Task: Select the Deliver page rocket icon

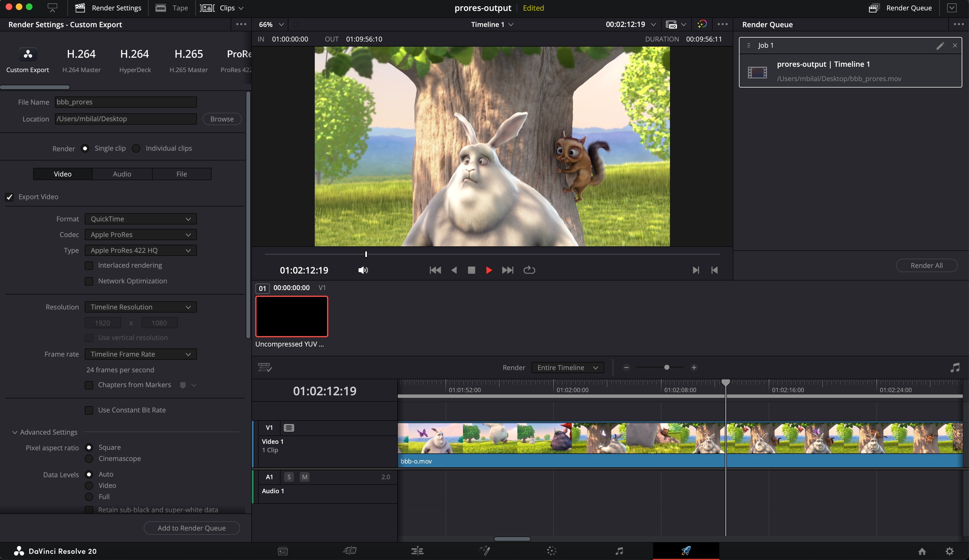Action: point(686,551)
